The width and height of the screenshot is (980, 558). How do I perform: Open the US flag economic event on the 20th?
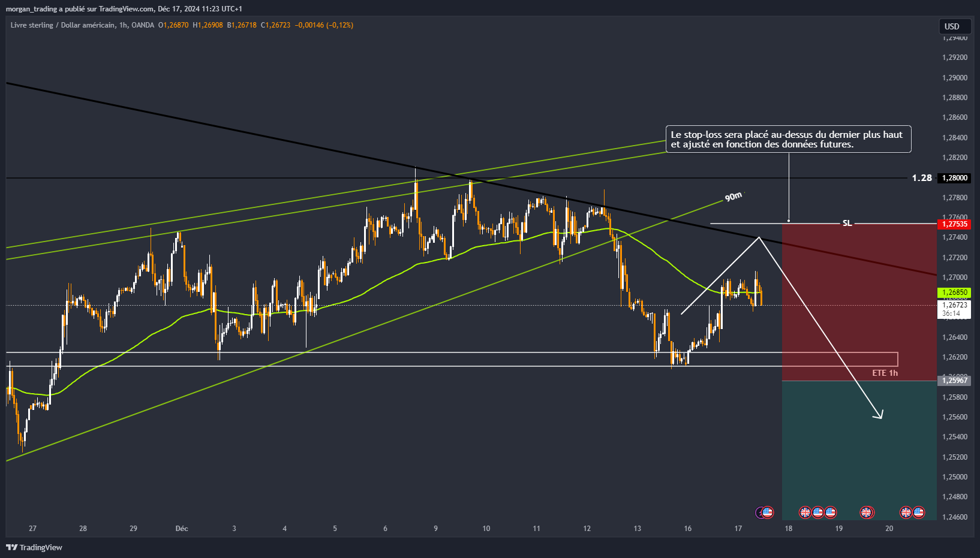click(x=918, y=512)
